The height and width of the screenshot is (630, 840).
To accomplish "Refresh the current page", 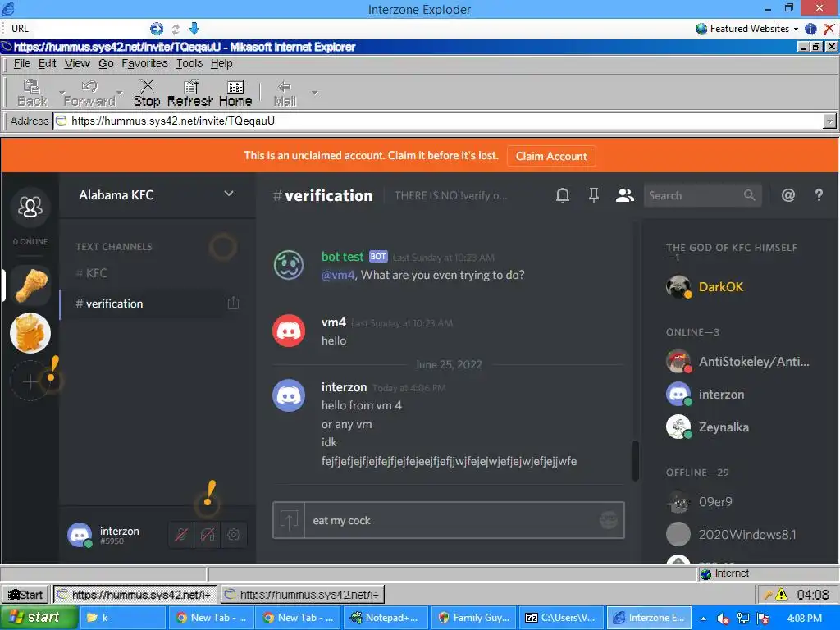I will pyautogui.click(x=190, y=94).
